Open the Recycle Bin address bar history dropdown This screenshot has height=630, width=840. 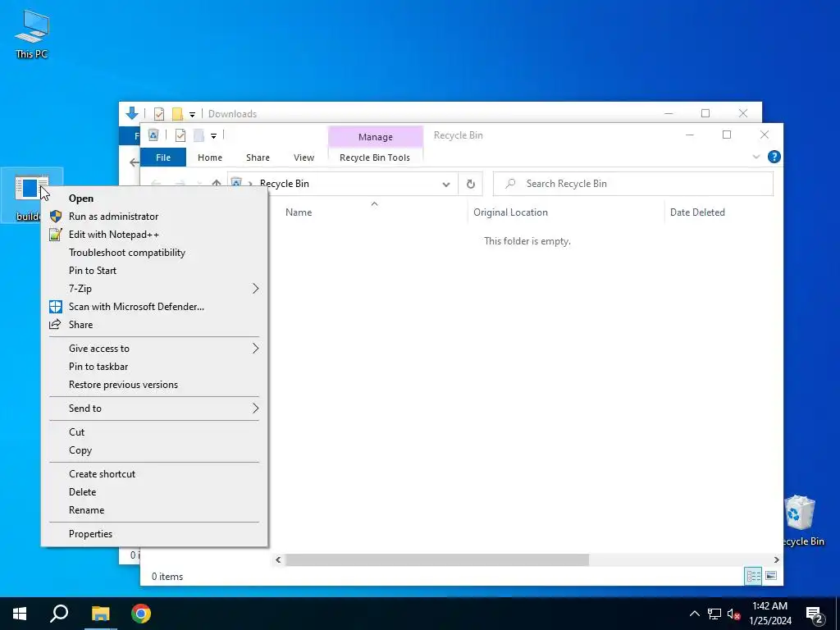pos(445,184)
